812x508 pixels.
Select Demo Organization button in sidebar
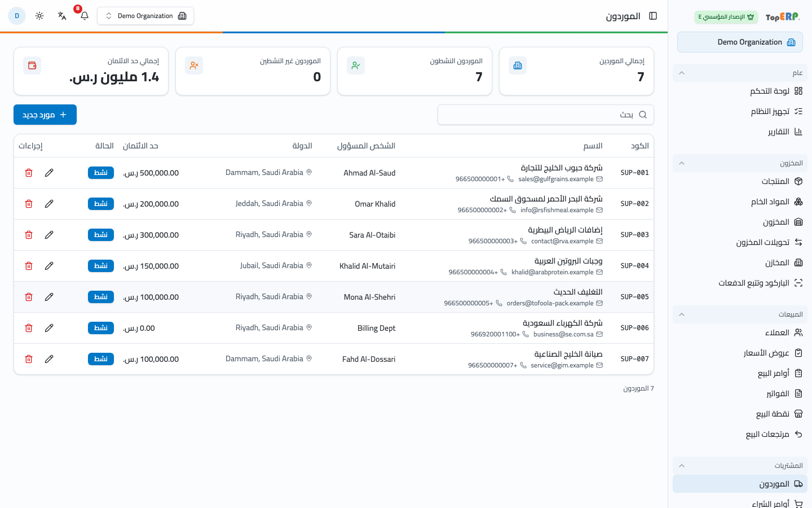pyautogui.click(x=740, y=42)
